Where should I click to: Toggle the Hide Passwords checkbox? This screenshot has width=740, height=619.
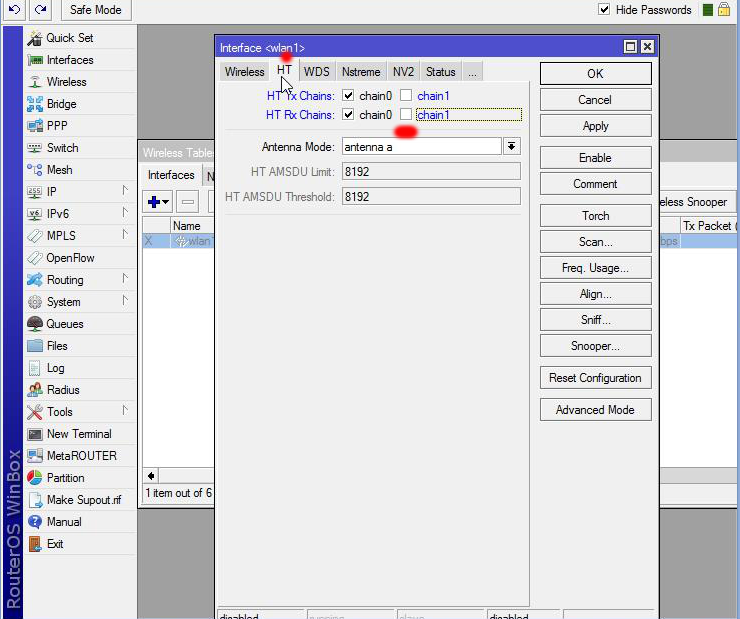click(604, 9)
